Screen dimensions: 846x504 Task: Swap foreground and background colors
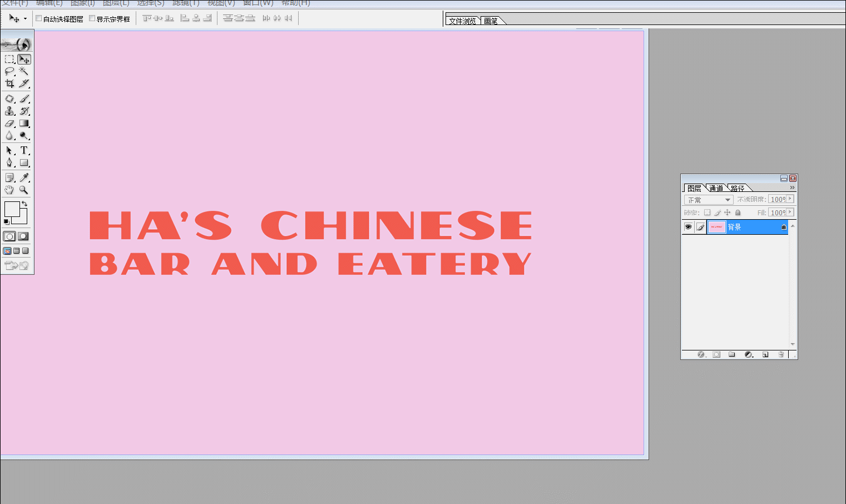[x=24, y=204]
